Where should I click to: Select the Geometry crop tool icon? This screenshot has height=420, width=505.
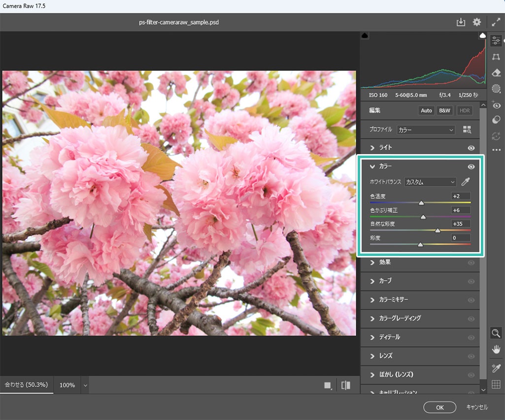pyautogui.click(x=496, y=57)
